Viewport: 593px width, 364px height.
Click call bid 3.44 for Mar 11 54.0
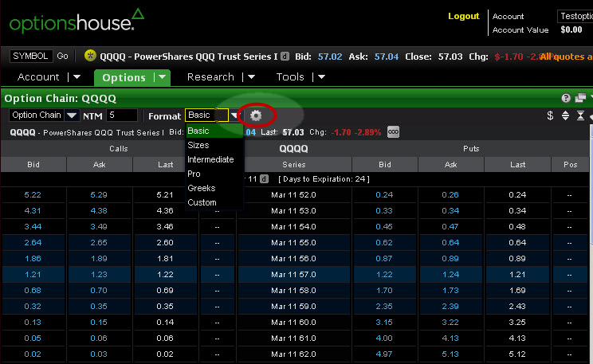pos(33,227)
